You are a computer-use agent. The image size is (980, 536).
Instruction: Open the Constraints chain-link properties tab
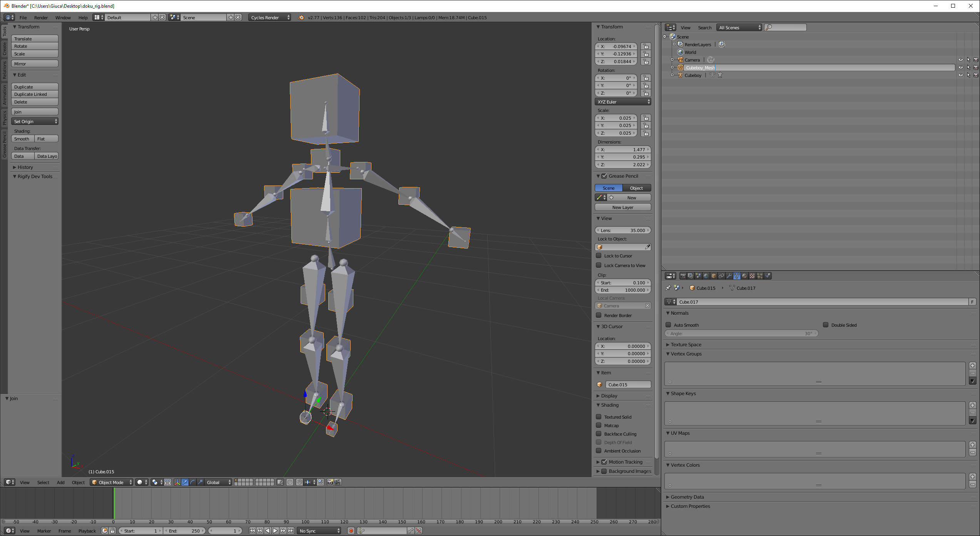click(x=721, y=276)
